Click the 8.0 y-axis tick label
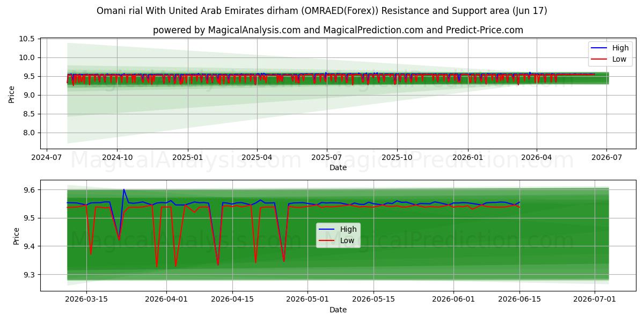The height and width of the screenshot is (322, 644). click(30, 133)
